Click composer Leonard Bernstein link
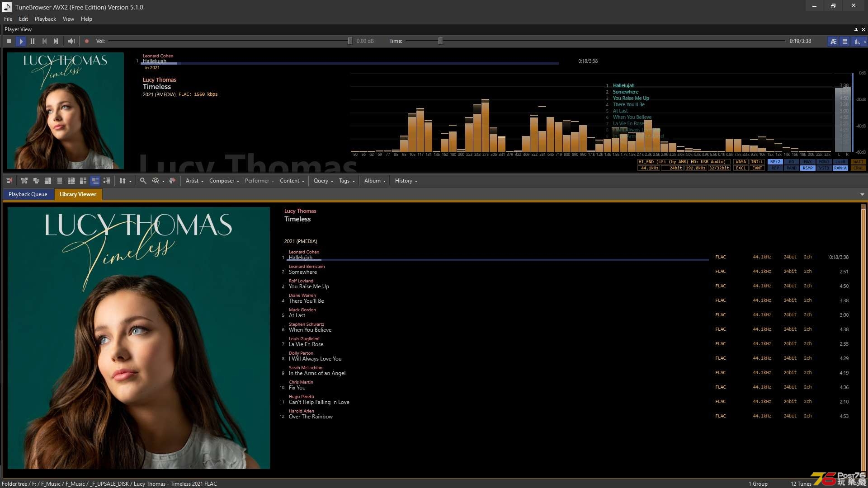 (x=307, y=267)
